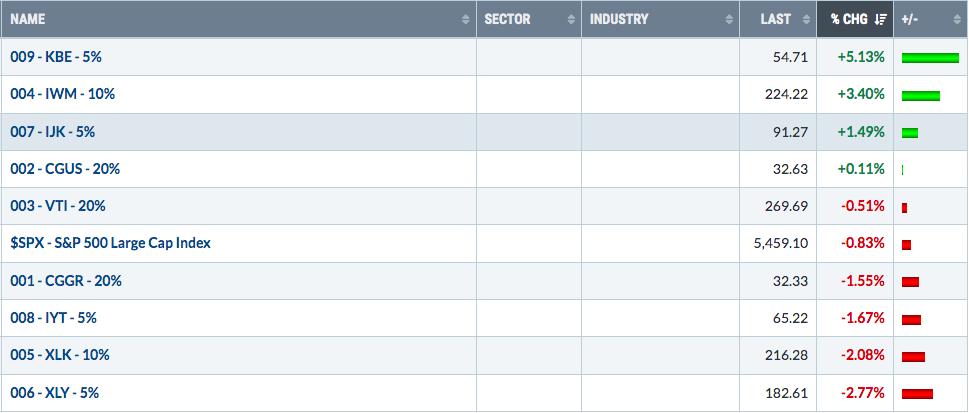This screenshot has height=413, width=969.
Task: Sort by the NAME column arrows icon
Action: [x=465, y=20]
